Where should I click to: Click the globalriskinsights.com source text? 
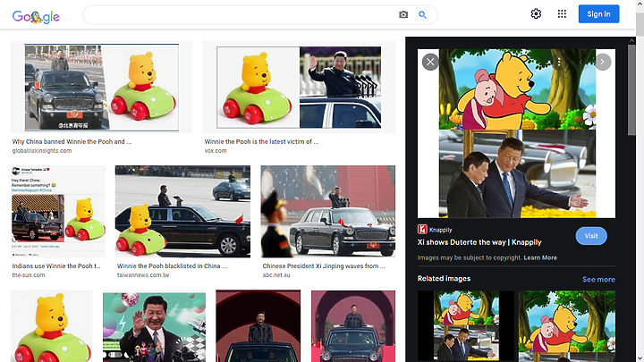tap(42, 151)
